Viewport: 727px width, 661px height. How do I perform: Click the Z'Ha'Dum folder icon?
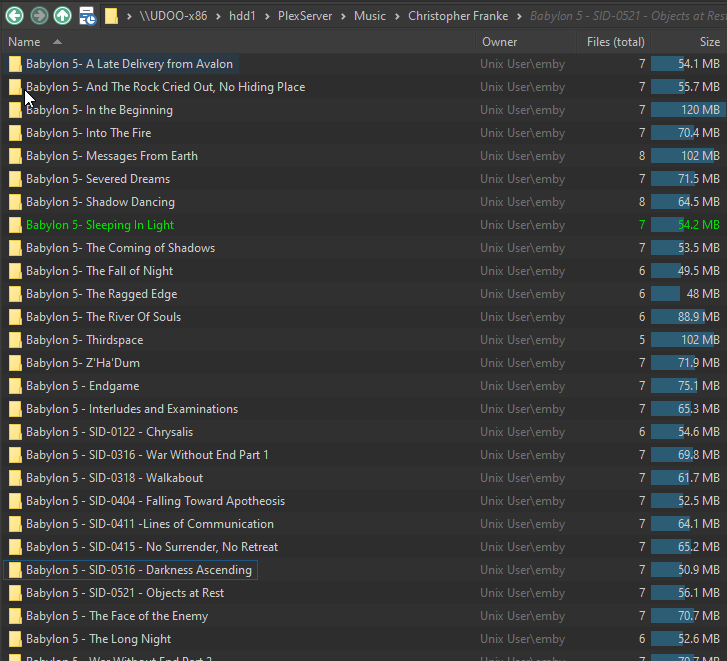click(15, 363)
